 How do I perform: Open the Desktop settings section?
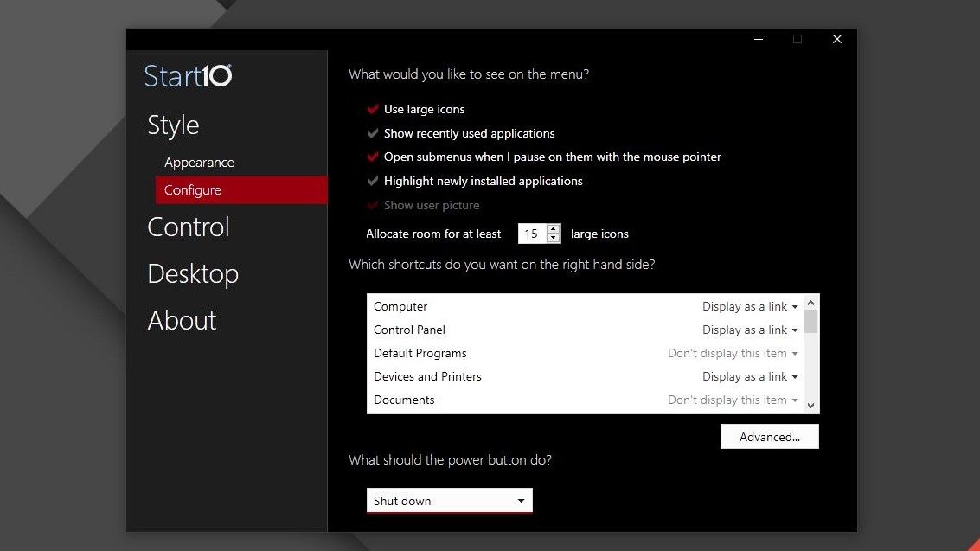pyautogui.click(x=193, y=273)
